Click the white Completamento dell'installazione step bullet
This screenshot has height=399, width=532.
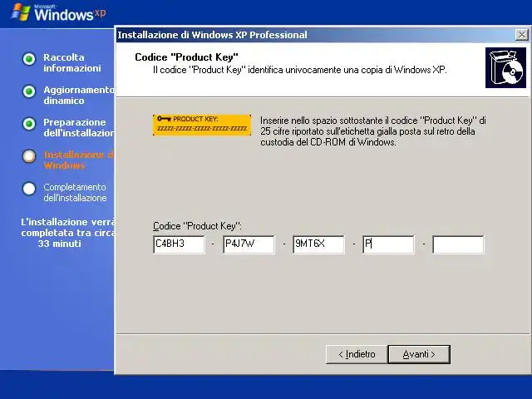(29, 189)
